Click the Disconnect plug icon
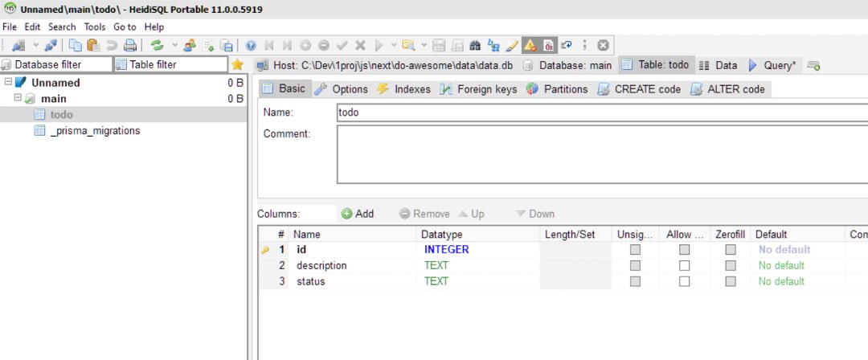The height and width of the screenshot is (360, 868). [x=51, y=45]
